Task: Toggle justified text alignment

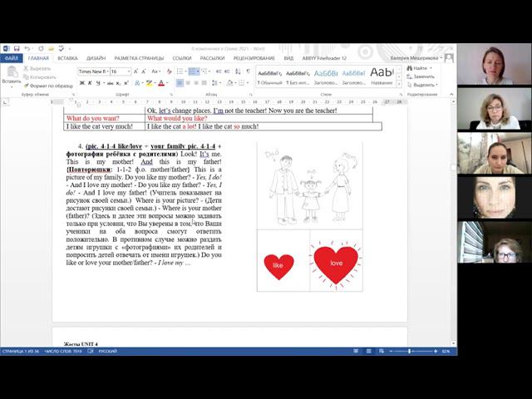Action: point(204,83)
